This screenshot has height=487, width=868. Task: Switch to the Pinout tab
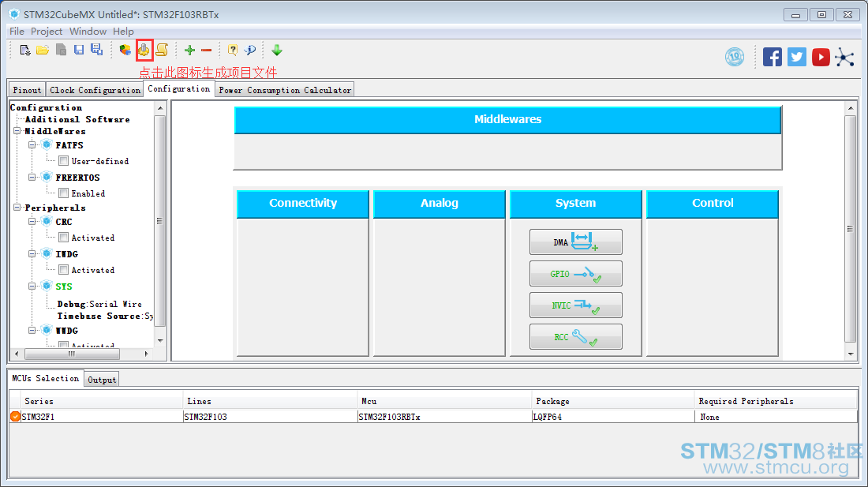[x=27, y=90]
